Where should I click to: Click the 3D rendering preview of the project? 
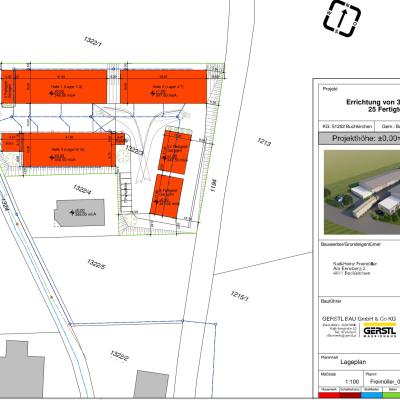pyautogui.click(x=362, y=192)
